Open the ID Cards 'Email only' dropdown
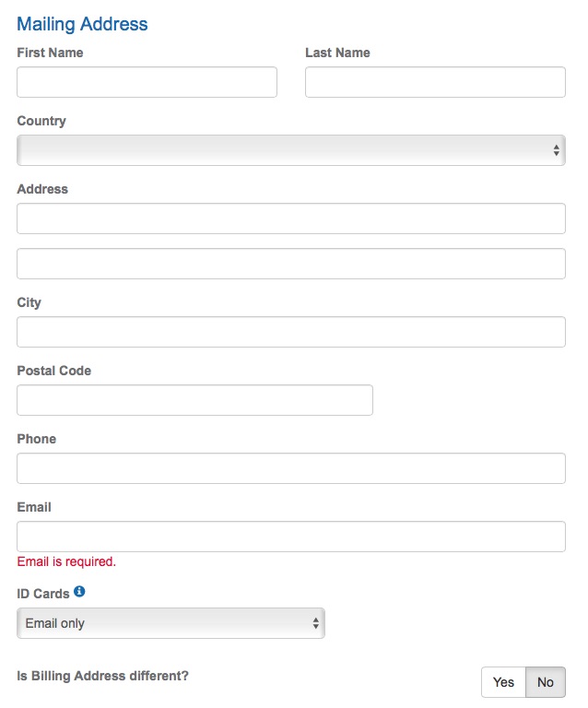The width and height of the screenshot is (588, 708). click(171, 623)
